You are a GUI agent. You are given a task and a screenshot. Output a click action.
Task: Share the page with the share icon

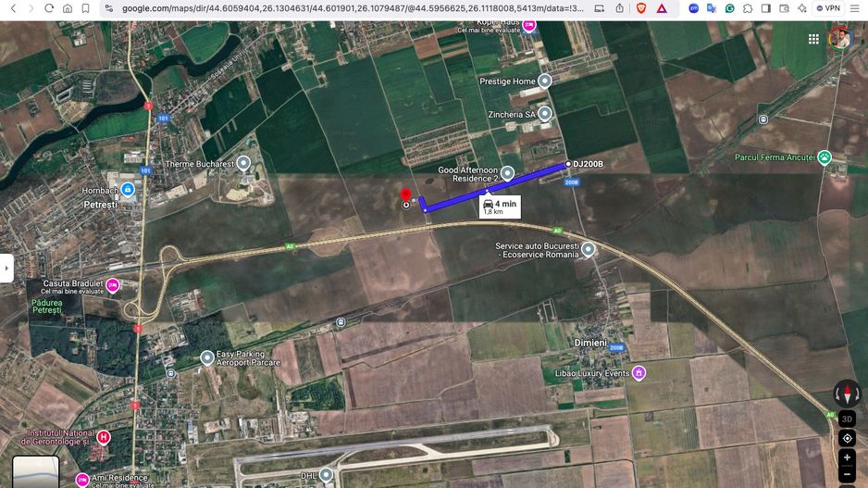(619, 8)
